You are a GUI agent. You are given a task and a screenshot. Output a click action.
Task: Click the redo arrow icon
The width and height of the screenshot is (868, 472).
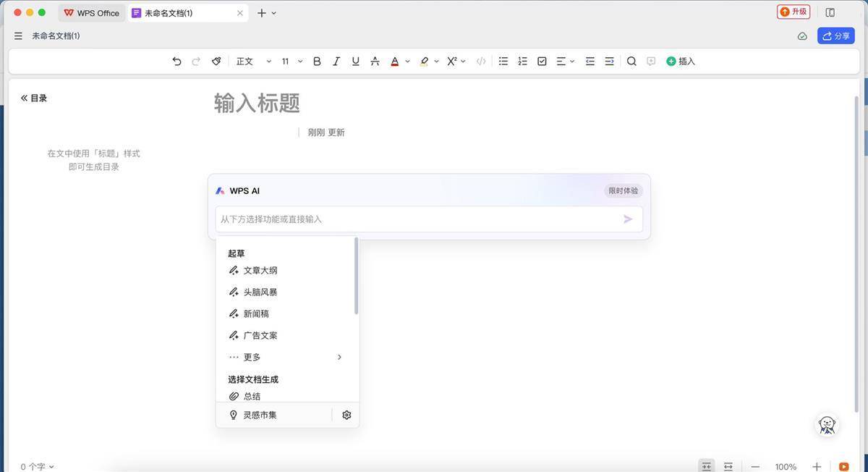pyautogui.click(x=196, y=62)
